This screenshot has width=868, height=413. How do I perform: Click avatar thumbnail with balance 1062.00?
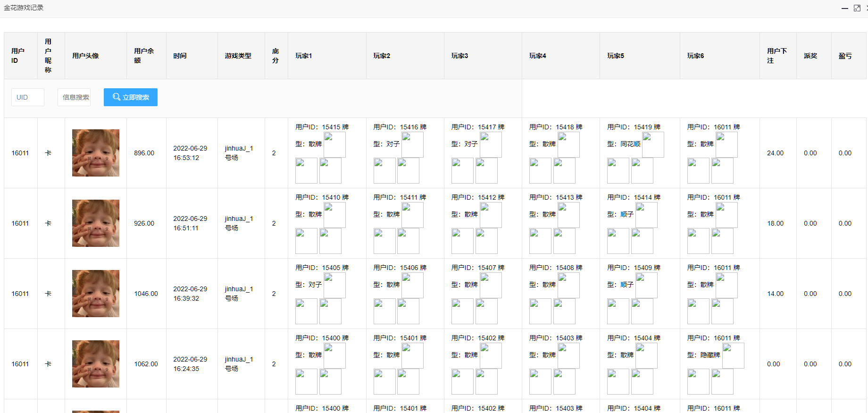96,364
